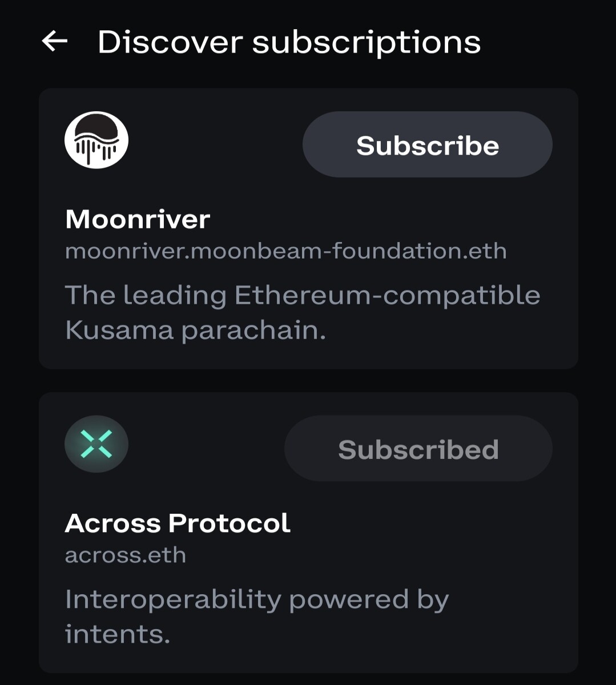Tap the Kusama parachain text line
The width and height of the screenshot is (616, 685).
[195, 331]
